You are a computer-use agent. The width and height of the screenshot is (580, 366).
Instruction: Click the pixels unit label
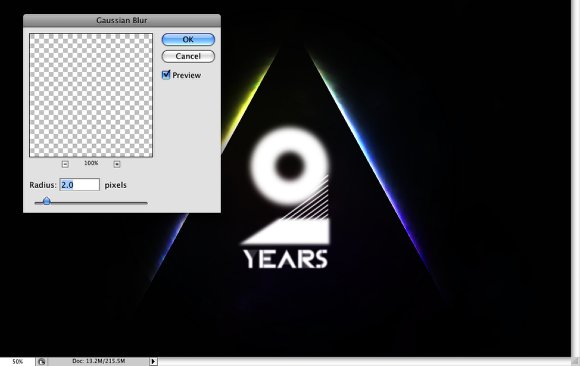(x=115, y=185)
